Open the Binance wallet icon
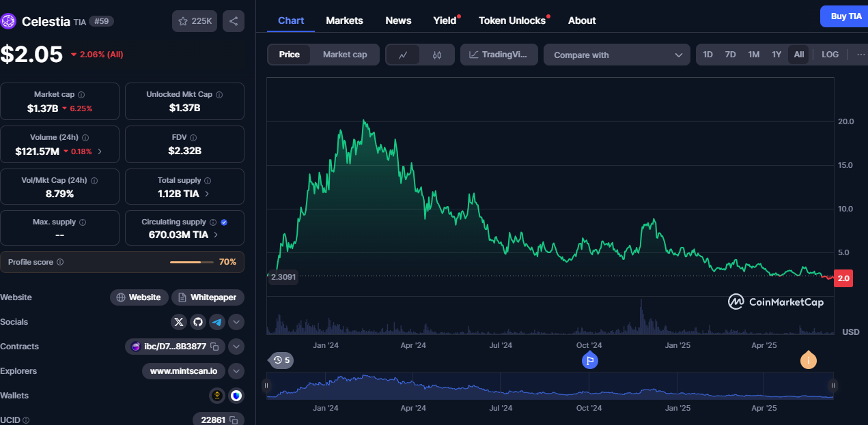868x425 pixels. click(217, 396)
